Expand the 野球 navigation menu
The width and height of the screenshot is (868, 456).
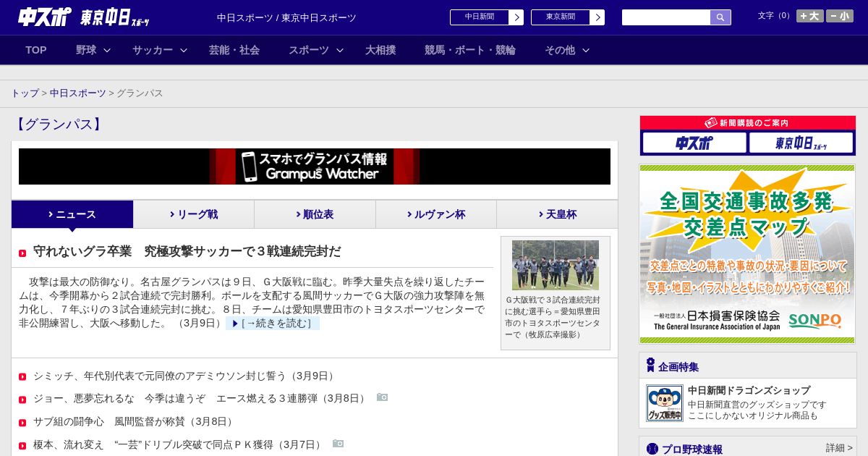click(93, 50)
